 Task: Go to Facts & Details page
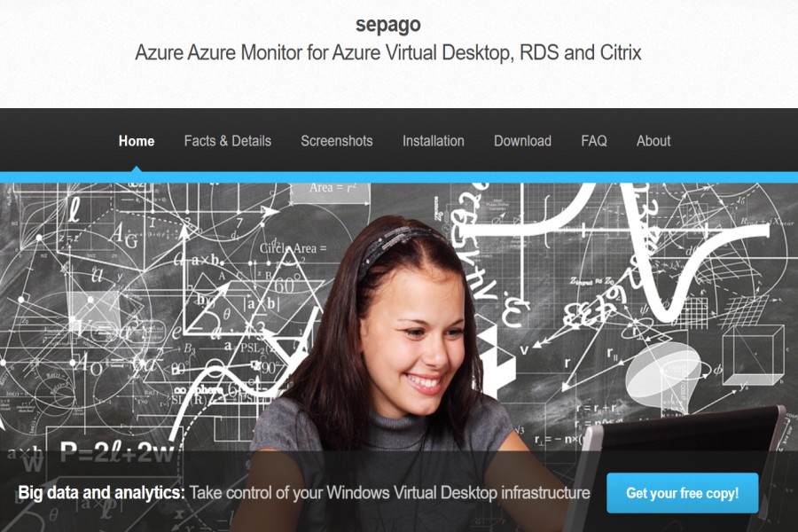click(x=228, y=140)
